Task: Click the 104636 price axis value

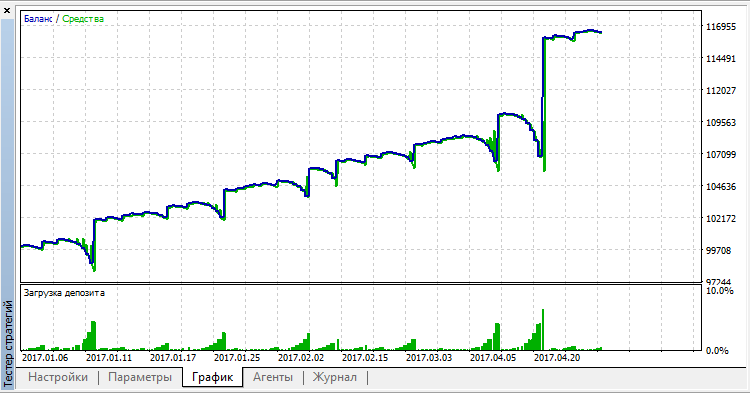Action: (721, 187)
